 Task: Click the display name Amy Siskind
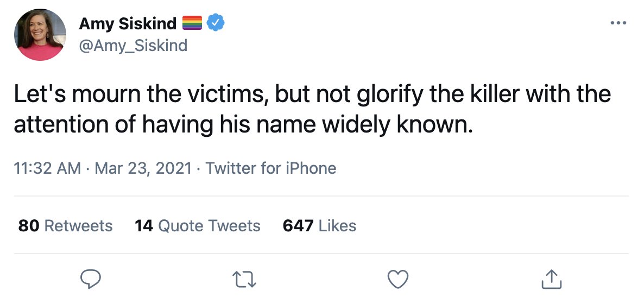[x=128, y=23]
